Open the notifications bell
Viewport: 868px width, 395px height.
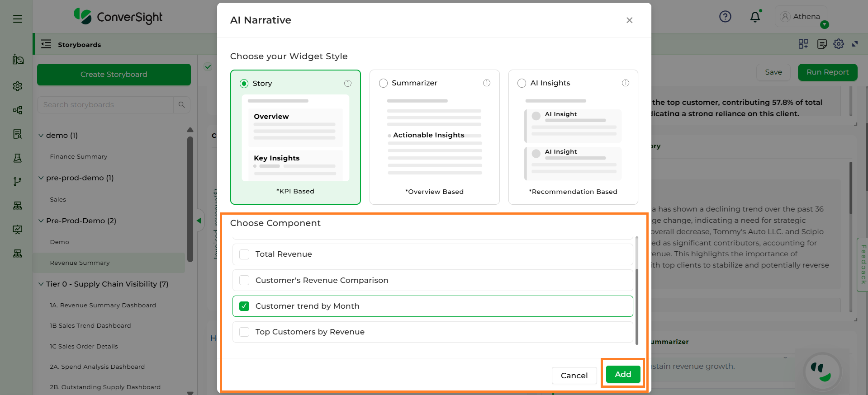pos(755,17)
